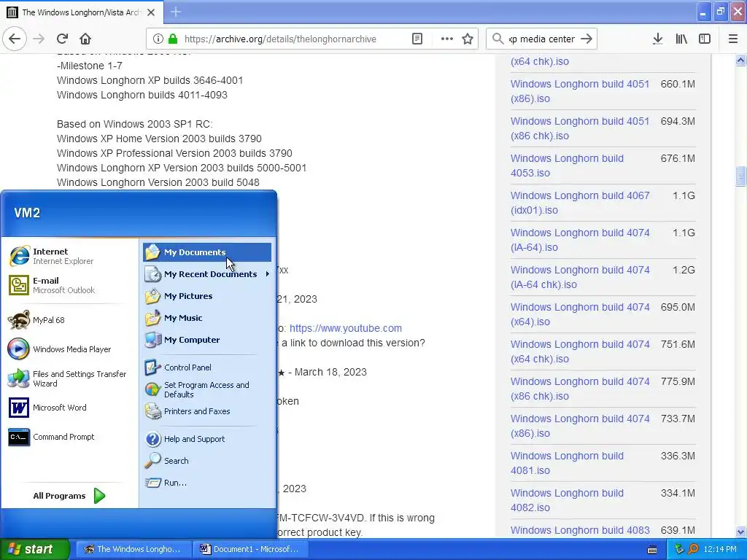Download Windows Longhorn build 4053.iso
Screen dimensions: 747x560
(x=567, y=166)
